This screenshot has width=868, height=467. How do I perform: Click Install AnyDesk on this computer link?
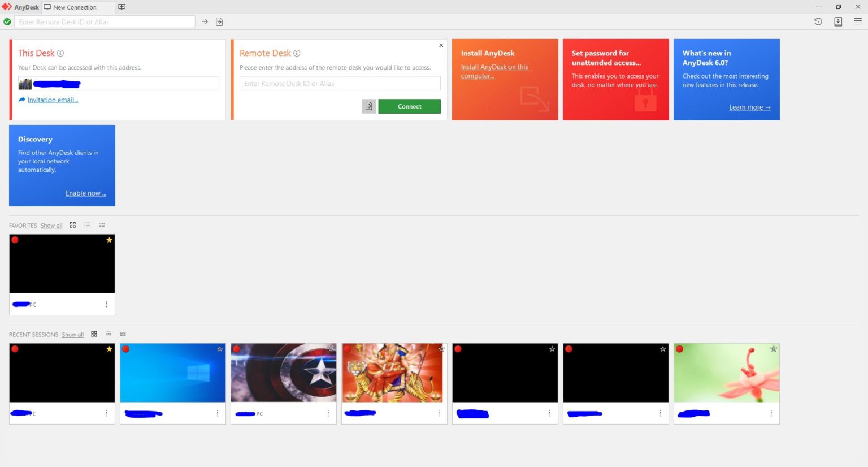click(x=494, y=71)
